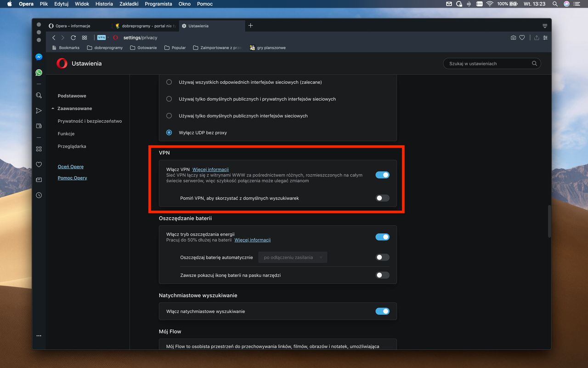Screen dimensions: 588x368
Task: Click the VPN badge in address bar
Action: [102, 38]
